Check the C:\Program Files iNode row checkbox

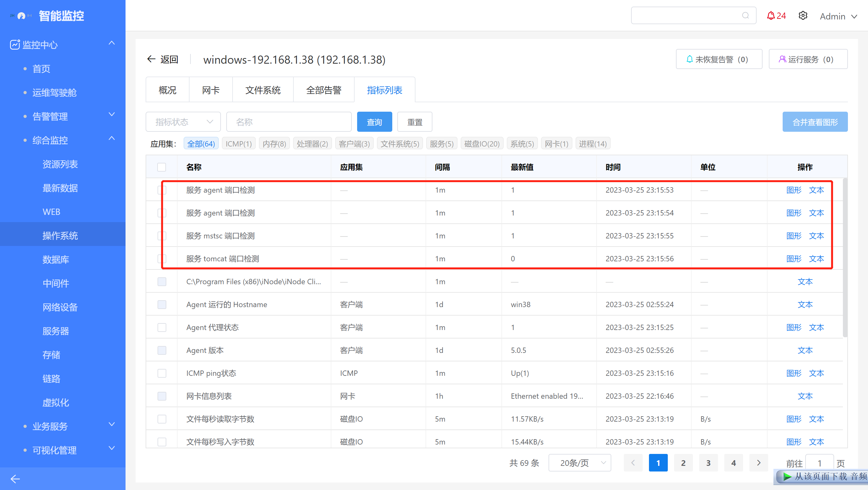pos(162,281)
